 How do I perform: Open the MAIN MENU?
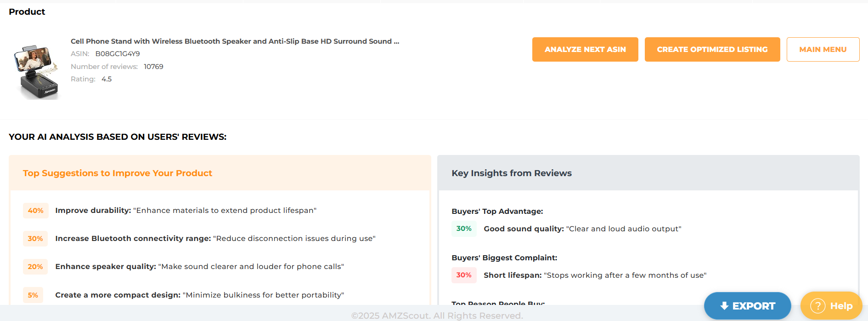point(823,49)
